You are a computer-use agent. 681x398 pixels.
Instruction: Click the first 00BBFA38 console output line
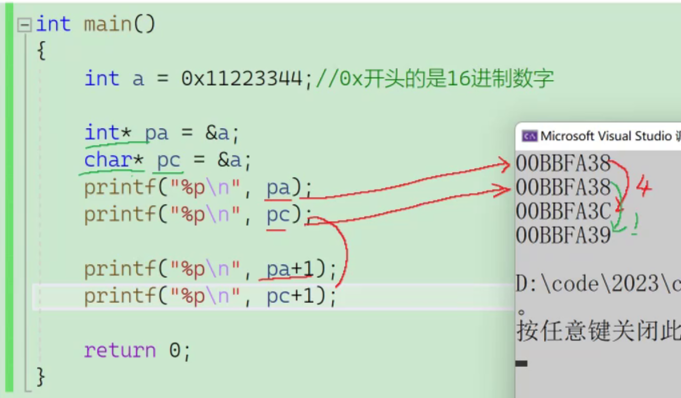coord(563,164)
